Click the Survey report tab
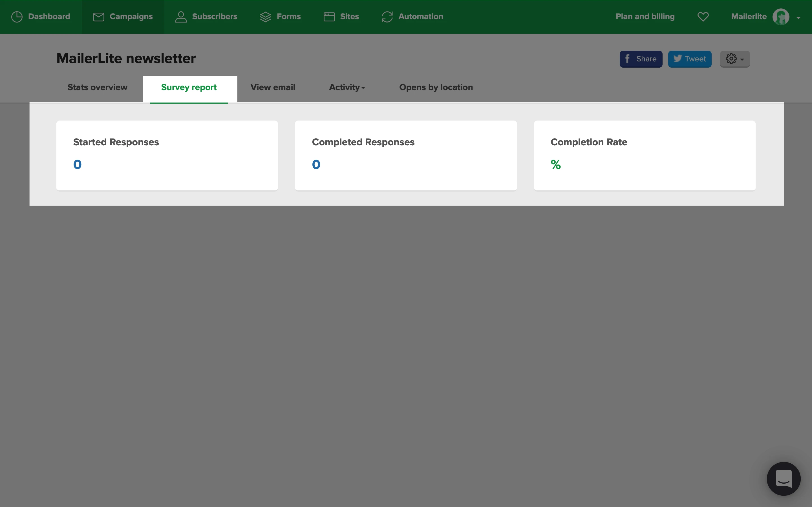 [x=189, y=88]
